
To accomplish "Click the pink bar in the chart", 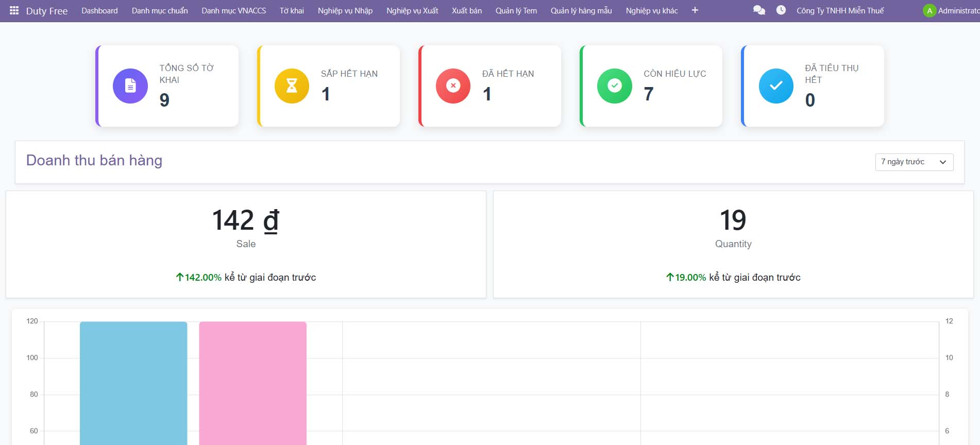I will click(x=252, y=384).
